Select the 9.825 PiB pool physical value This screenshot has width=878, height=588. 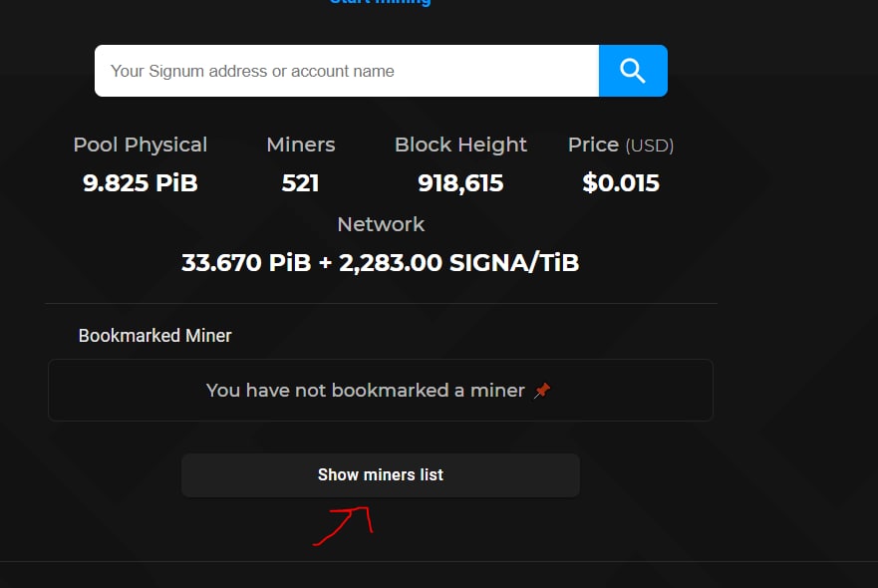(x=140, y=183)
